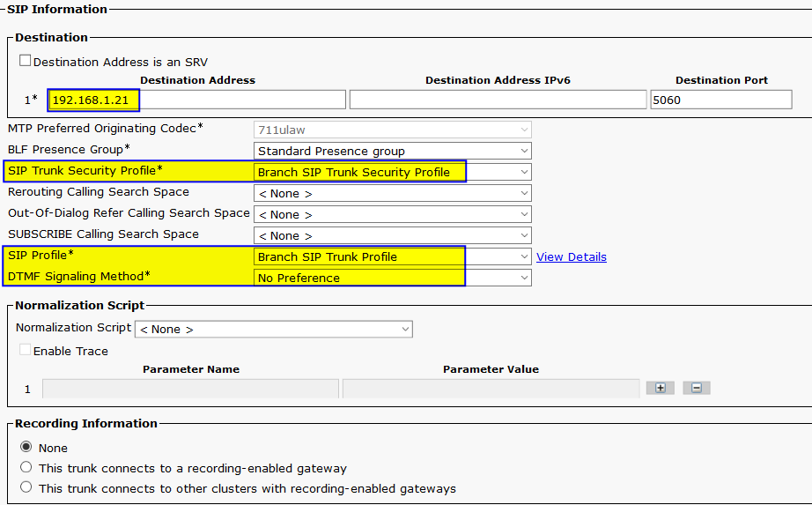Click the minus icon to remove parameter row
This screenshot has width=812, height=505.
click(x=697, y=388)
